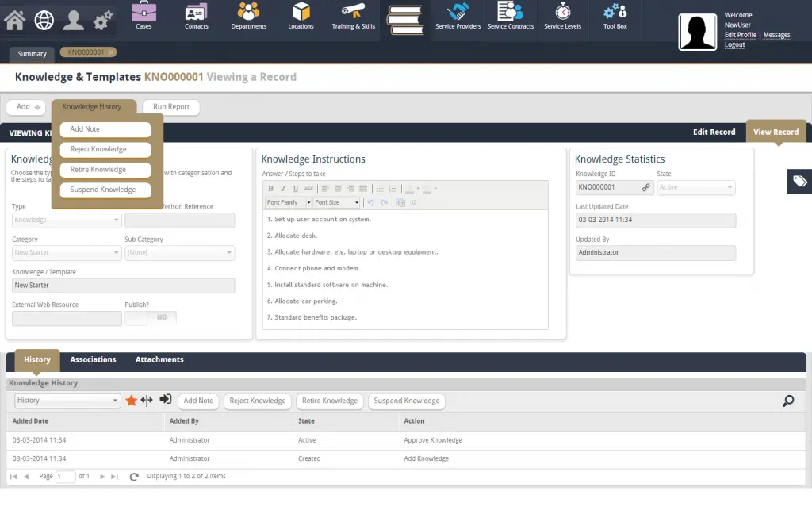This screenshot has height=510, width=812.
Task: Open the Service Providers module
Action: pos(458,16)
